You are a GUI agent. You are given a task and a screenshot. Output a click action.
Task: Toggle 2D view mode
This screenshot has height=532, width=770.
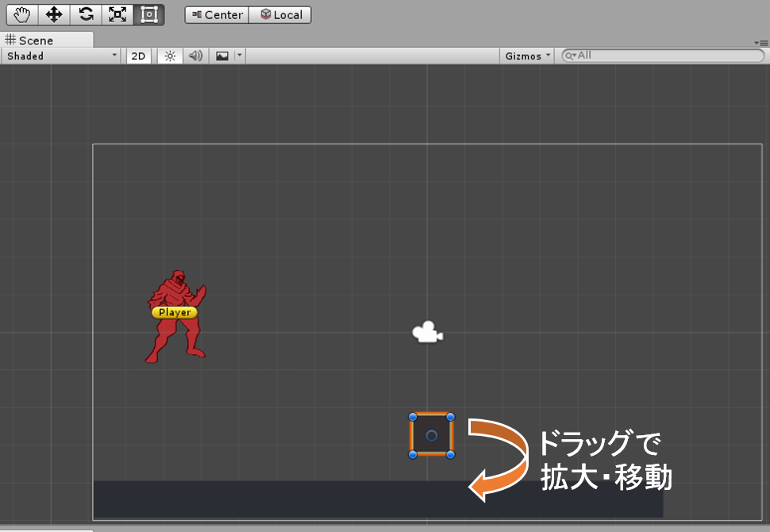click(138, 56)
